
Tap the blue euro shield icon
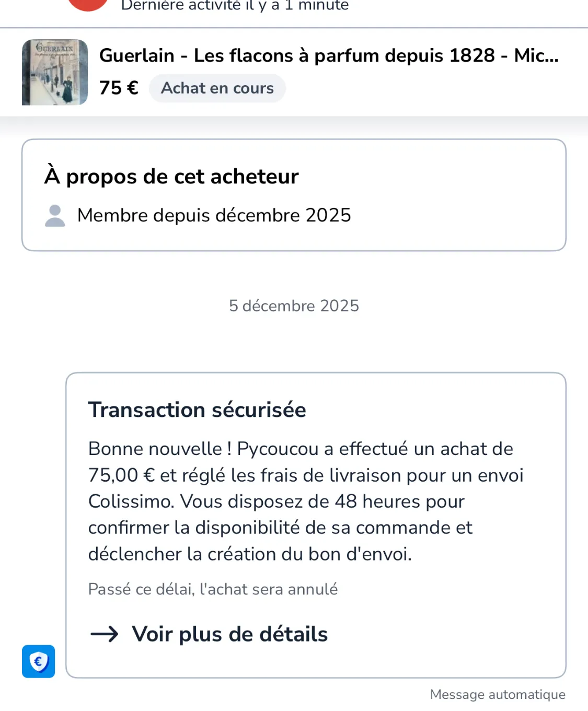pos(38,661)
